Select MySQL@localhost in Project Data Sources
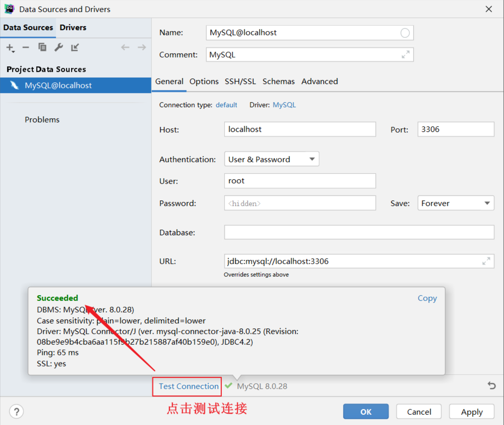The height and width of the screenshot is (425, 504). [x=76, y=85]
